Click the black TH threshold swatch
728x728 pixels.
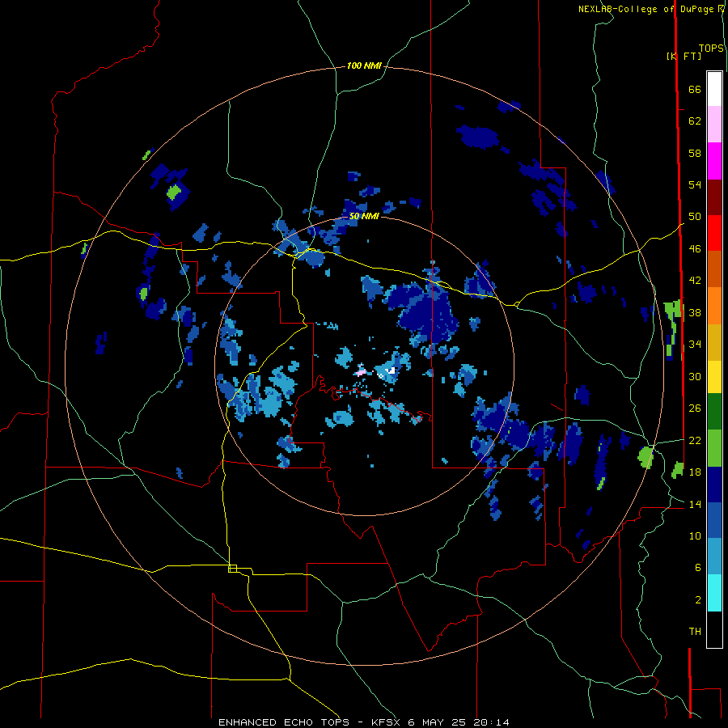tap(714, 629)
